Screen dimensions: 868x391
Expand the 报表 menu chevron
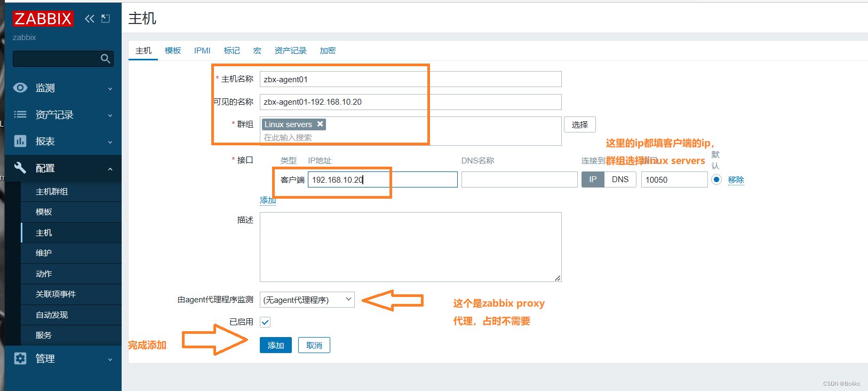(x=110, y=142)
